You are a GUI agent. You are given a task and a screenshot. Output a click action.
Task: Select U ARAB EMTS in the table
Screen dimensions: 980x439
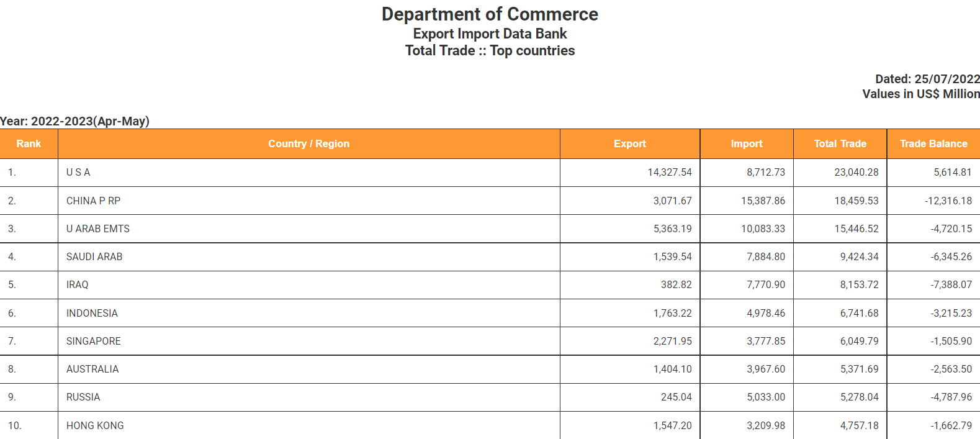pyautogui.click(x=98, y=229)
